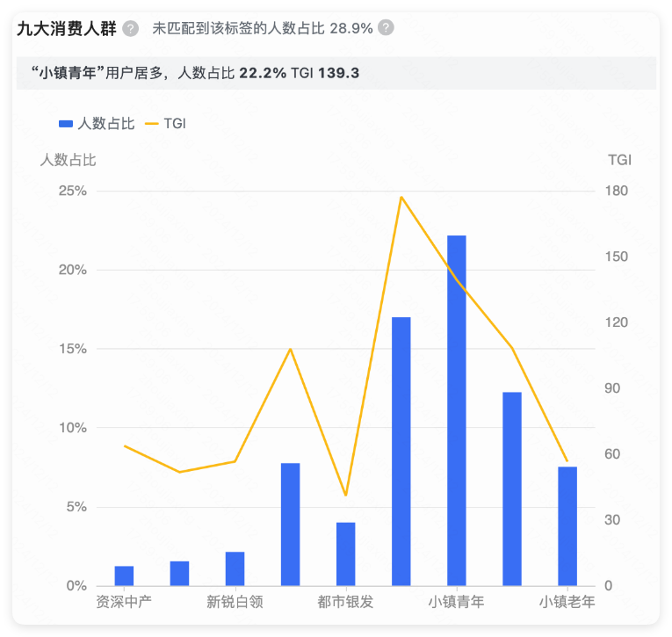672x637 pixels.
Task: Click the lowest TGI line point above 都市银发
Action: pyautogui.click(x=345, y=496)
